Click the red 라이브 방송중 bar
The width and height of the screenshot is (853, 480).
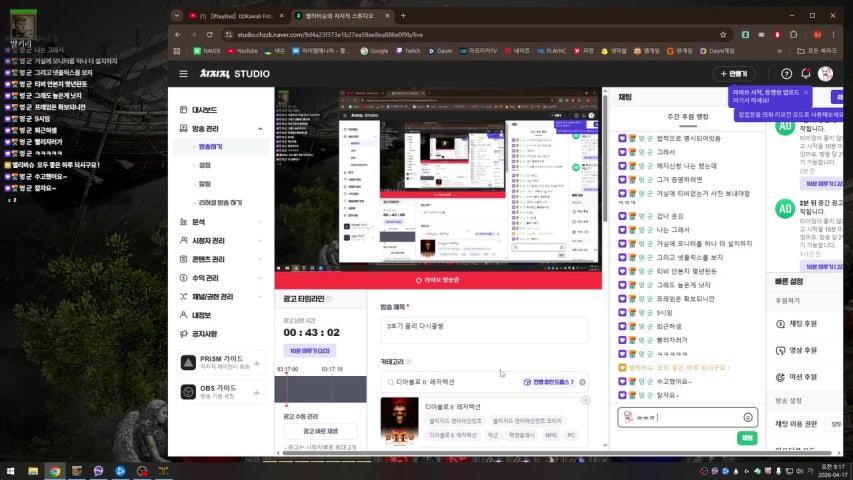tap(438, 280)
